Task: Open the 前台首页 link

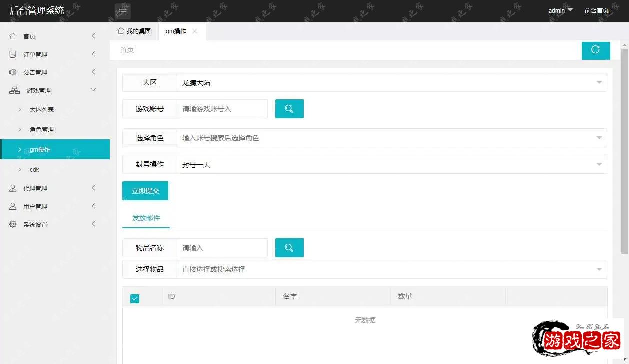Action: pos(596,11)
